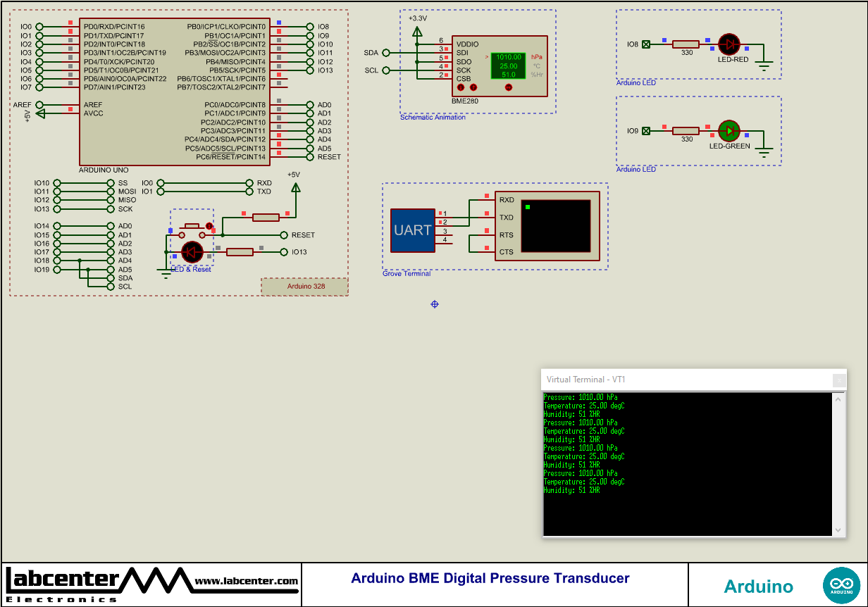Click the black screen of the schematic terminal component
The image size is (868, 607).
pyautogui.click(x=556, y=226)
